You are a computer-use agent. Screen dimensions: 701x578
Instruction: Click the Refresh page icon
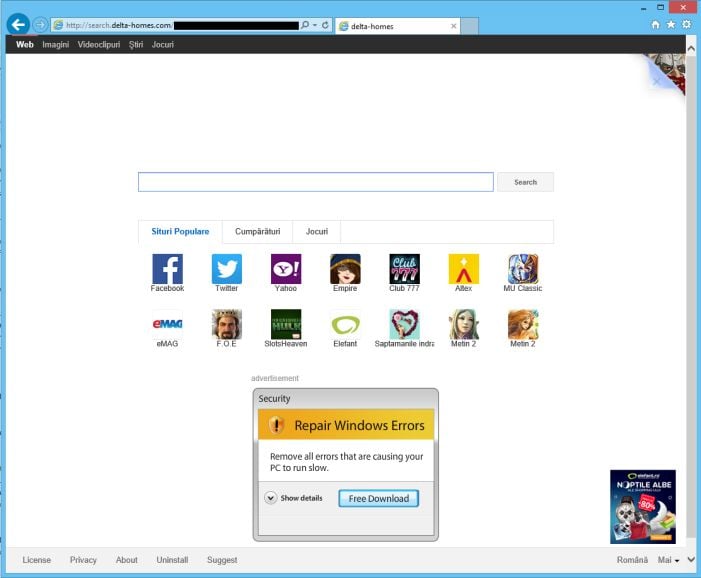pos(325,25)
